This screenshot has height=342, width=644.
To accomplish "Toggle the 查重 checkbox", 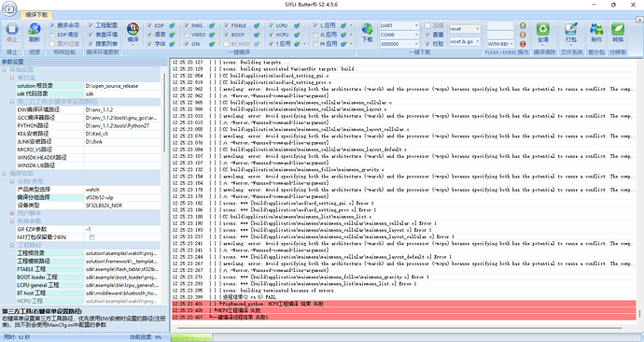I will click(427, 35).
